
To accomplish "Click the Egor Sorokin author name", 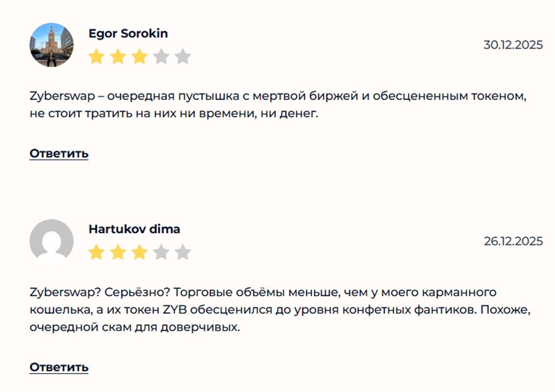I will click(128, 34).
